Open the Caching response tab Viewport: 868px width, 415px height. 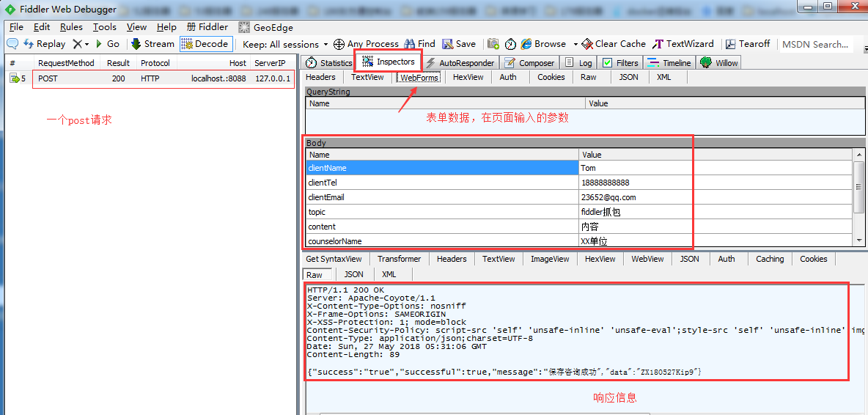click(x=770, y=259)
